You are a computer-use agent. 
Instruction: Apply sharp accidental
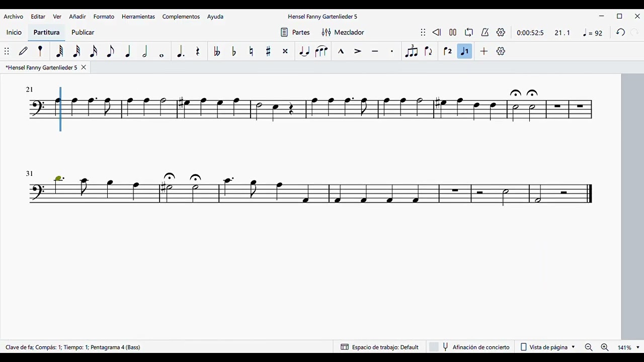[268, 51]
